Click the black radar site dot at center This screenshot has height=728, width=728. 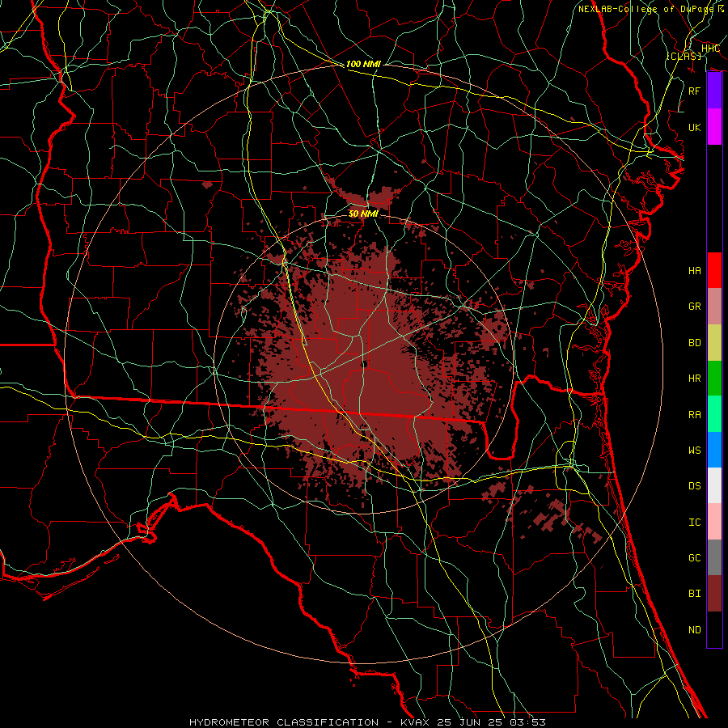coord(365,365)
